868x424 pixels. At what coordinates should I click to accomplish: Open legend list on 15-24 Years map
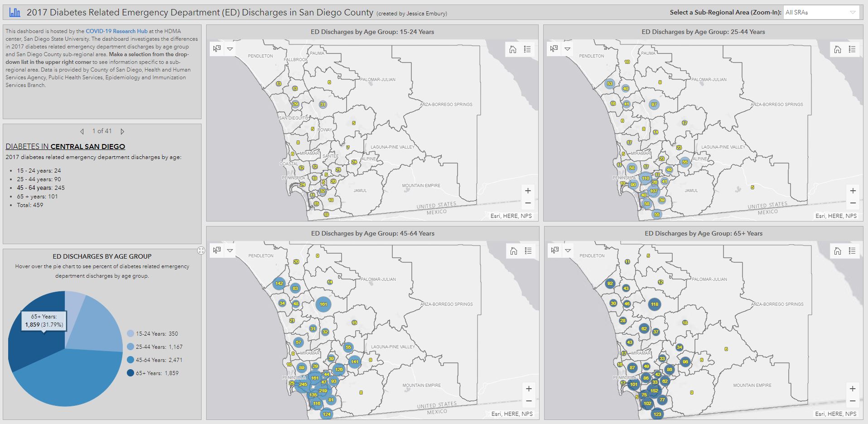(x=527, y=49)
